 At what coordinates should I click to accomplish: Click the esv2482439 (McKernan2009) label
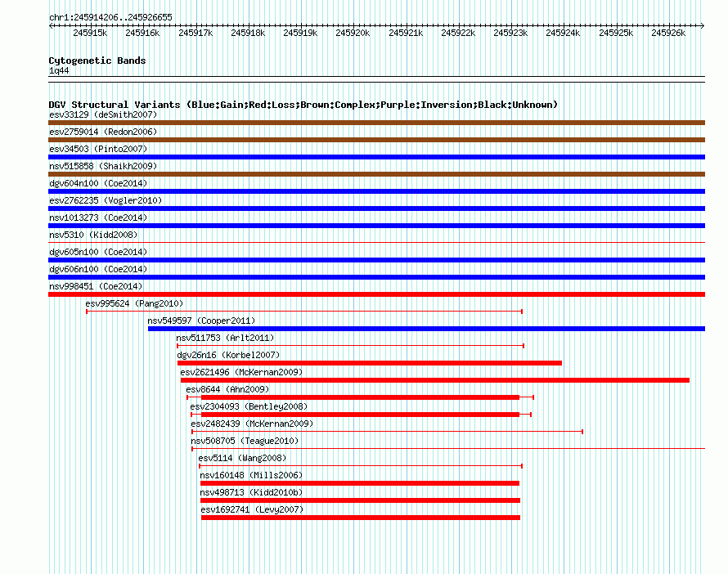coord(252,424)
